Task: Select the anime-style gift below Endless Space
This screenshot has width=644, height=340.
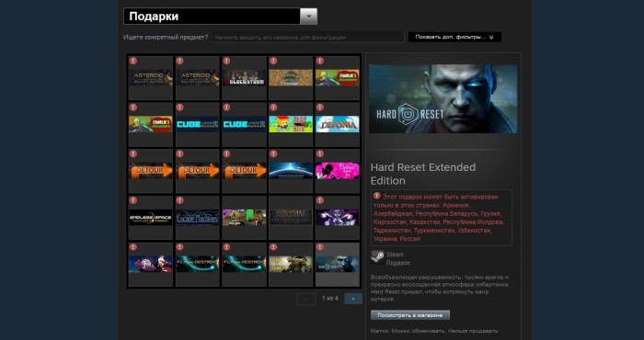Action: pyautogui.click(x=151, y=265)
